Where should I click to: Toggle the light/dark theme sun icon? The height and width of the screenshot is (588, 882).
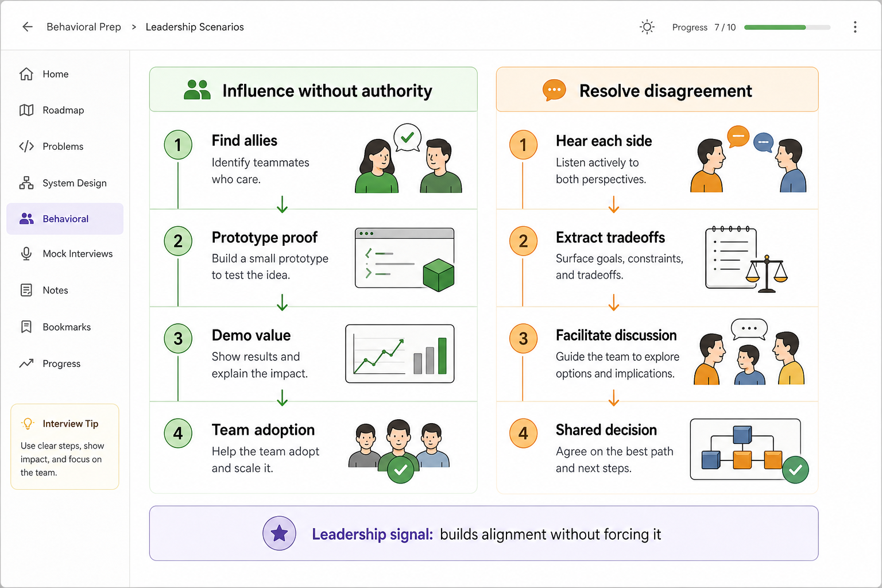click(647, 27)
